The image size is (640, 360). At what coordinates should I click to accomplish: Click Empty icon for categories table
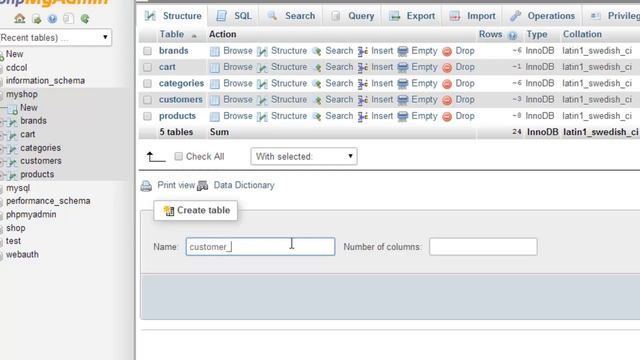click(402, 84)
